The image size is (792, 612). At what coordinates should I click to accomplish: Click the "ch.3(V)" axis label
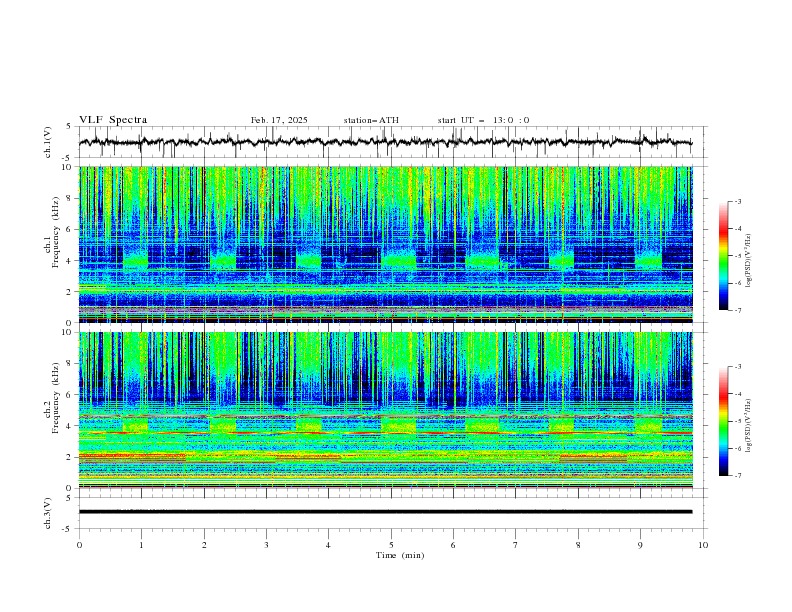[x=48, y=513]
